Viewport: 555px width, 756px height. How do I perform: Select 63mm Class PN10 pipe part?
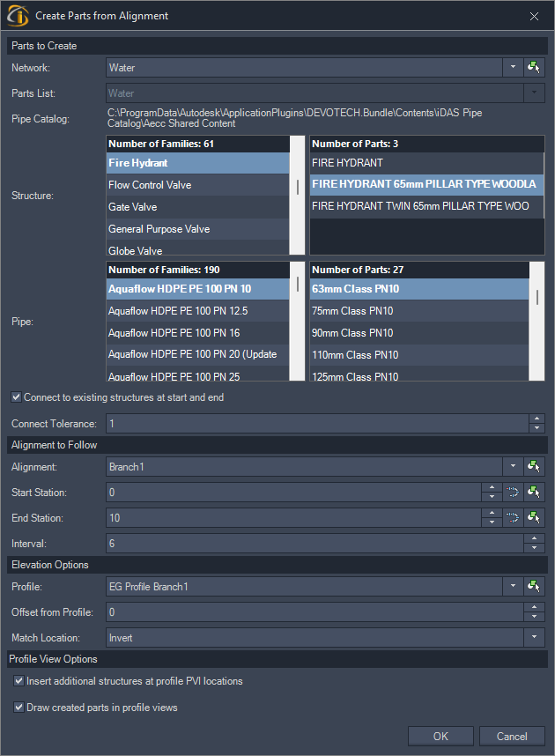tap(419, 289)
